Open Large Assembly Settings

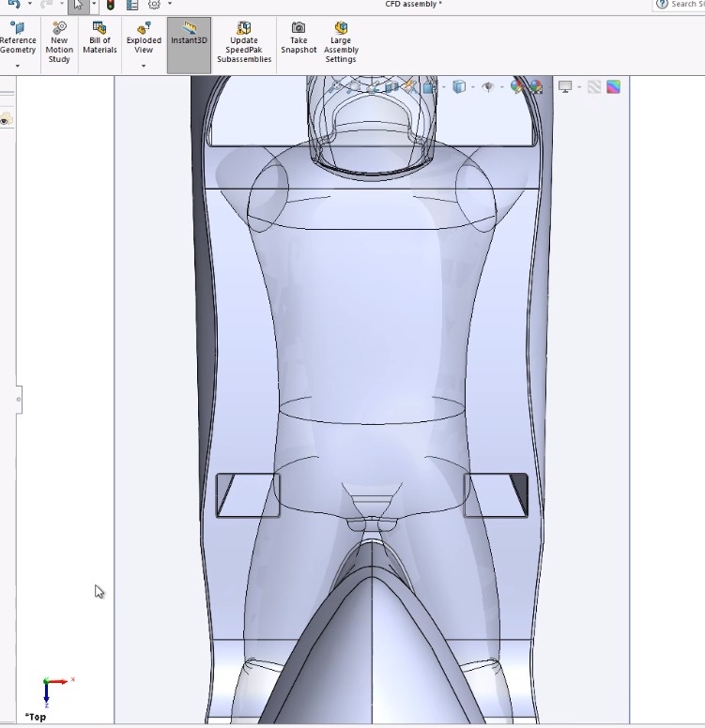341,44
